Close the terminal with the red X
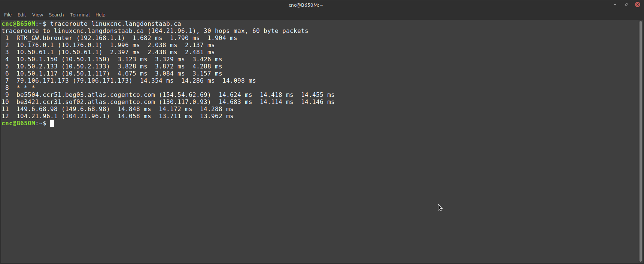This screenshot has height=264, width=644. tap(637, 4)
